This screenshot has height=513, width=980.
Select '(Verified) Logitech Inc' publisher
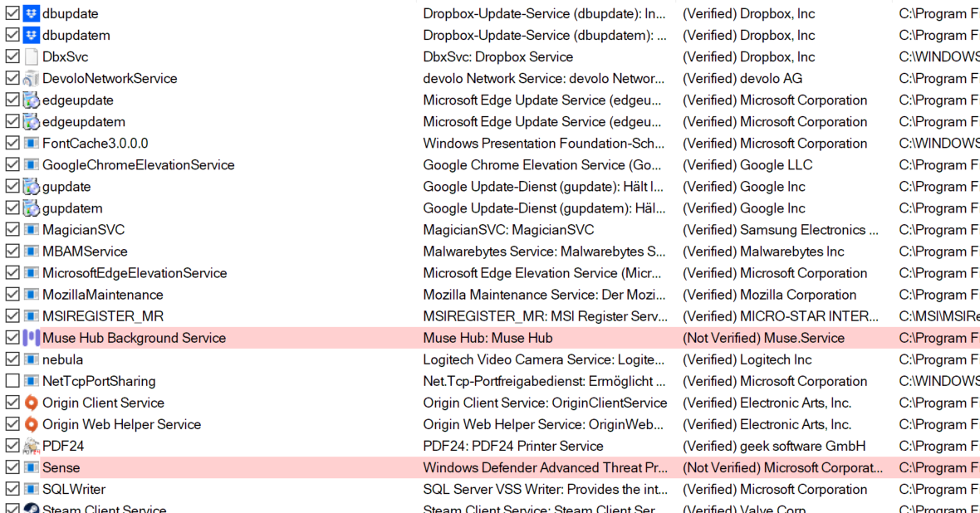click(747, 360)
